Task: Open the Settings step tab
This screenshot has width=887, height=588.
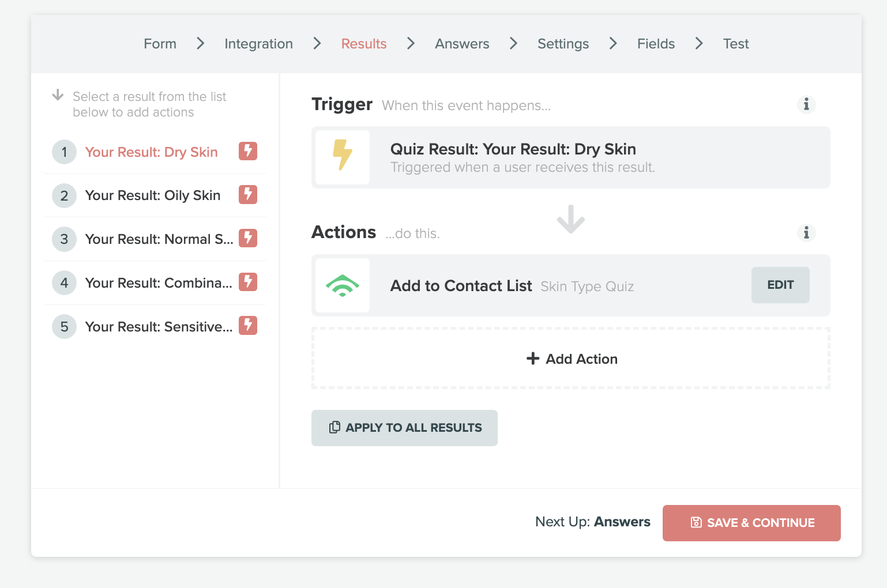Action: pyautogui.click(x=563, y=44)
